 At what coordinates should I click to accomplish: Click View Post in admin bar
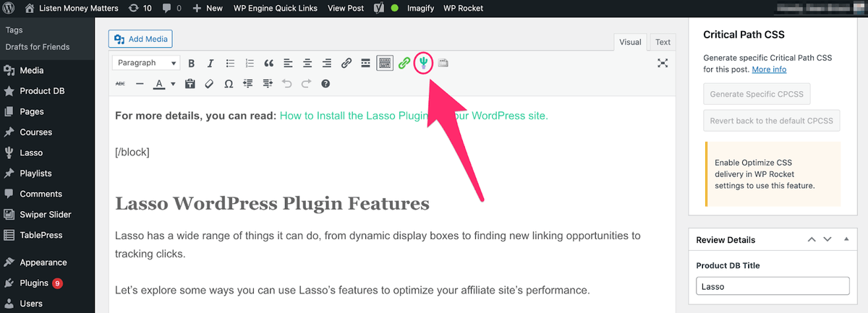coord(346,9)
